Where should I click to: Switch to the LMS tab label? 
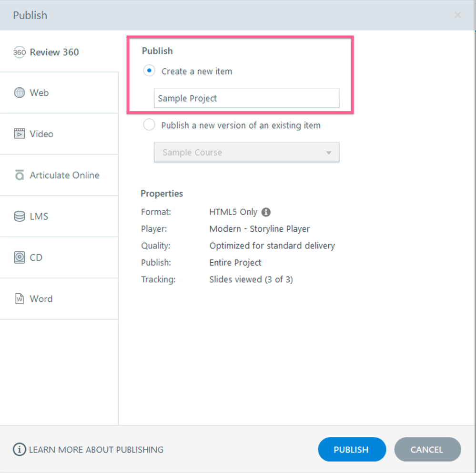click(39, 216)
